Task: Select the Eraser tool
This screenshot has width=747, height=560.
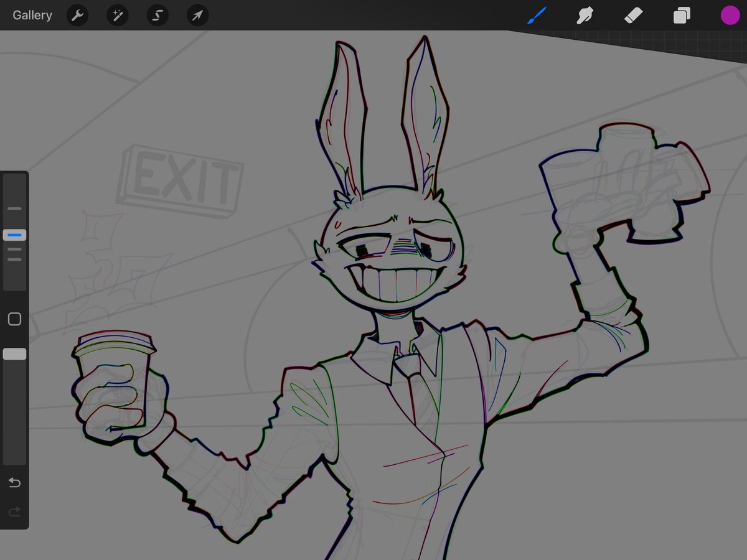Action: click(x=633, y=16)
